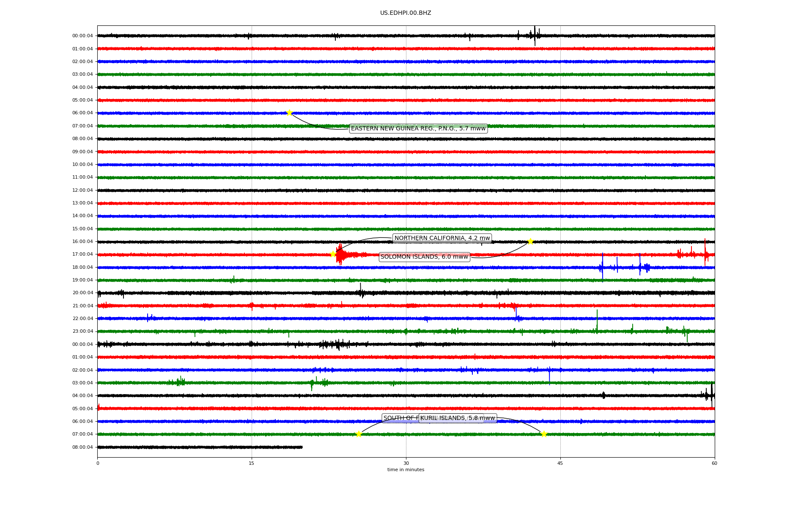Select the Eastern New Guinea Reg. 5.7 mww label
Screen dimensions: 812x508
[x=418, y=128]
